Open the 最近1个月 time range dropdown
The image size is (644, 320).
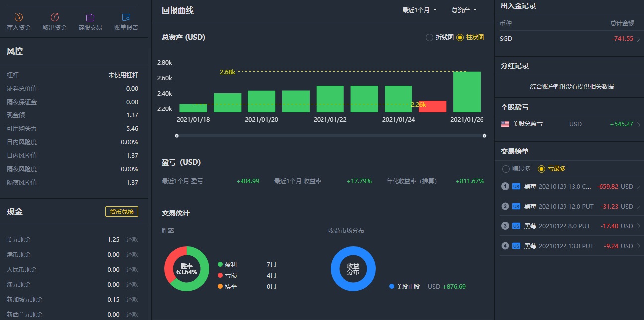click(x=420, y=10)
